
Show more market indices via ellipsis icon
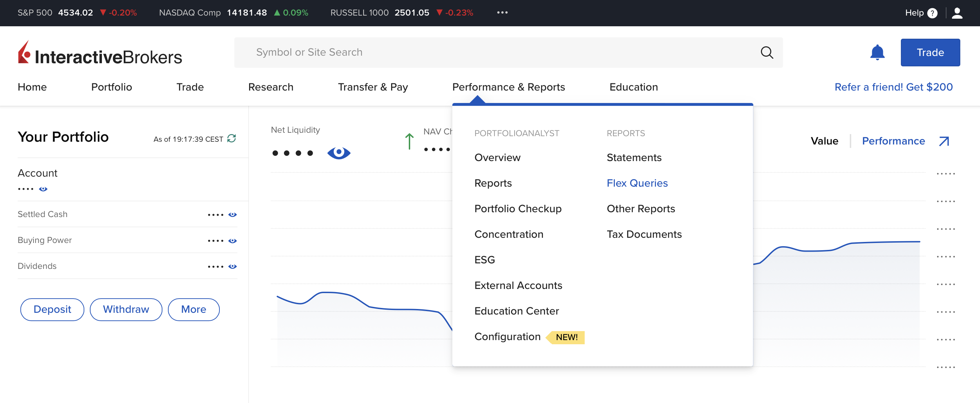[502, 12]
